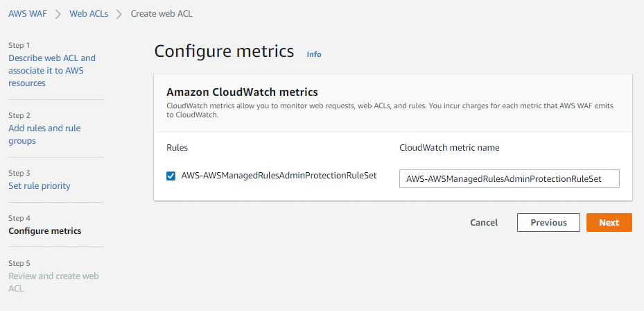This screenshot has width=644, height=311.
Task: Open Step 1 Describe web ACL link
Action: (52, 70)
